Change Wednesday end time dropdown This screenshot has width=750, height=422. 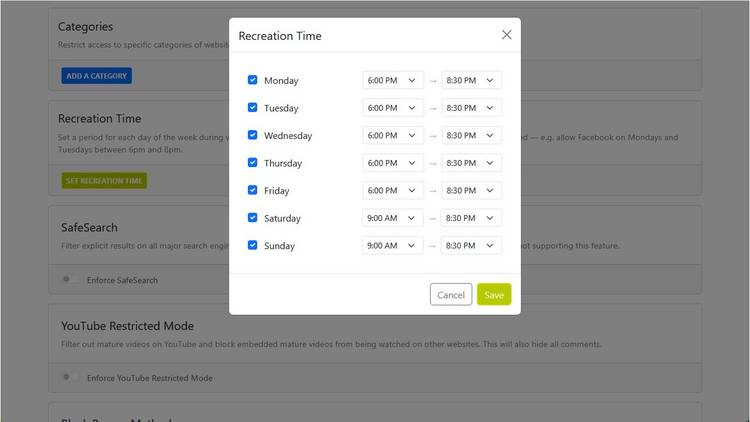[x=471, y=135]
